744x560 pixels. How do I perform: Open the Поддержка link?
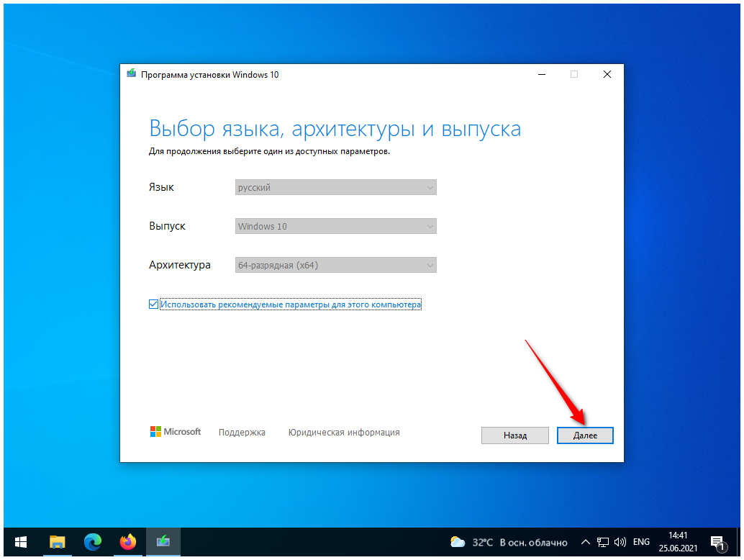coord(242,433)
